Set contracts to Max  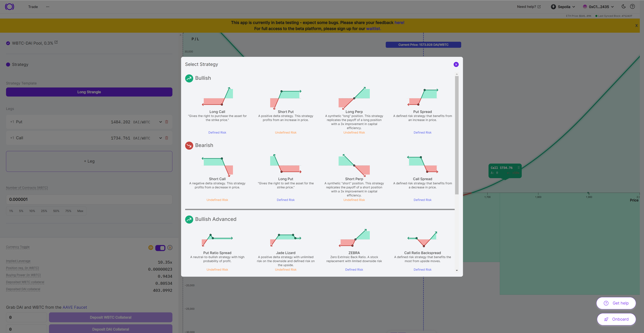coord(80,211)
